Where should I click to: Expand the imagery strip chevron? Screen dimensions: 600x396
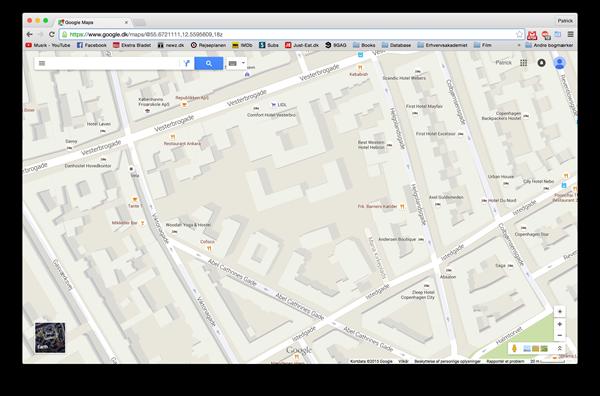tap(559, 348)
